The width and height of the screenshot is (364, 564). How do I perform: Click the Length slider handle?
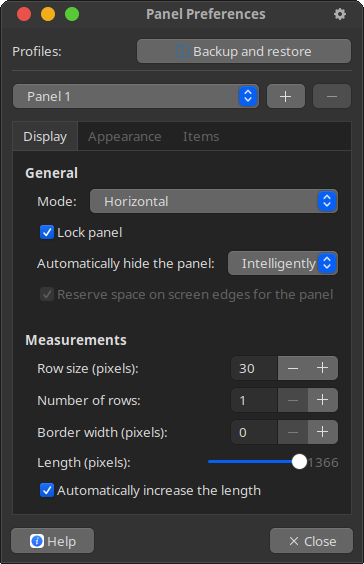tap(299, 462)
